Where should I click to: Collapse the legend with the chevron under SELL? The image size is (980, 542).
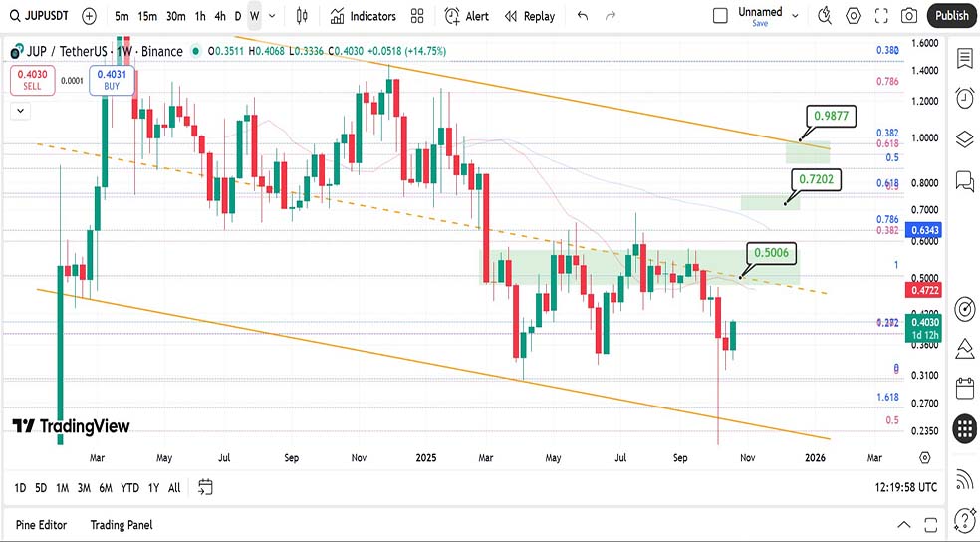point(19,112)
